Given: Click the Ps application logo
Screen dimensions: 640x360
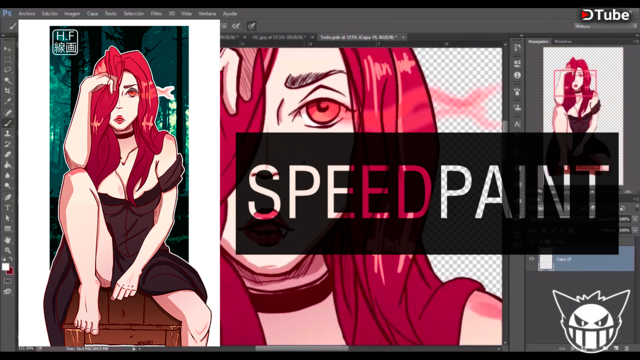Looking at the screenshot, I should click(7, 13).
